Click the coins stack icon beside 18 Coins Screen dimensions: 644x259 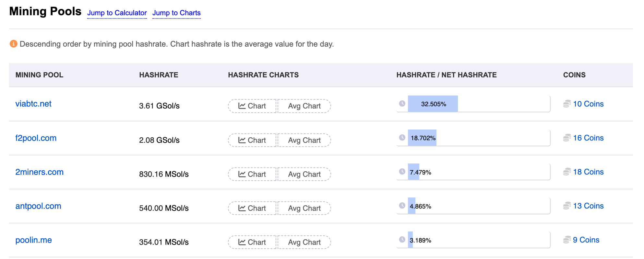(x=567, y=172)
